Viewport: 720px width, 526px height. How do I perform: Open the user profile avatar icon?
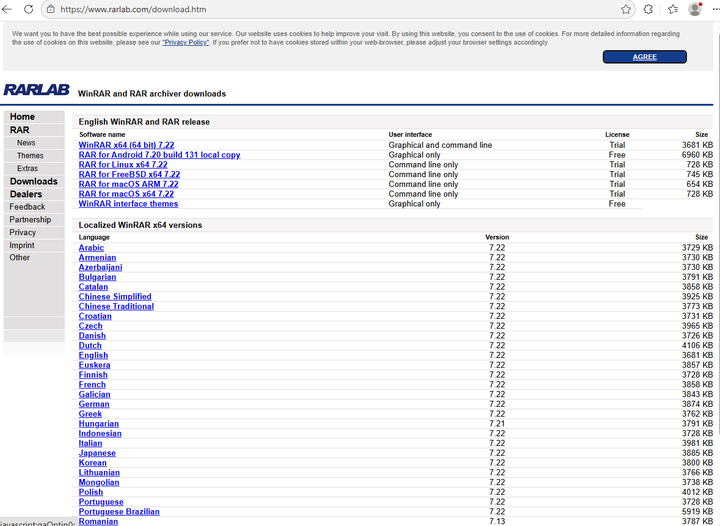point(695,9)
